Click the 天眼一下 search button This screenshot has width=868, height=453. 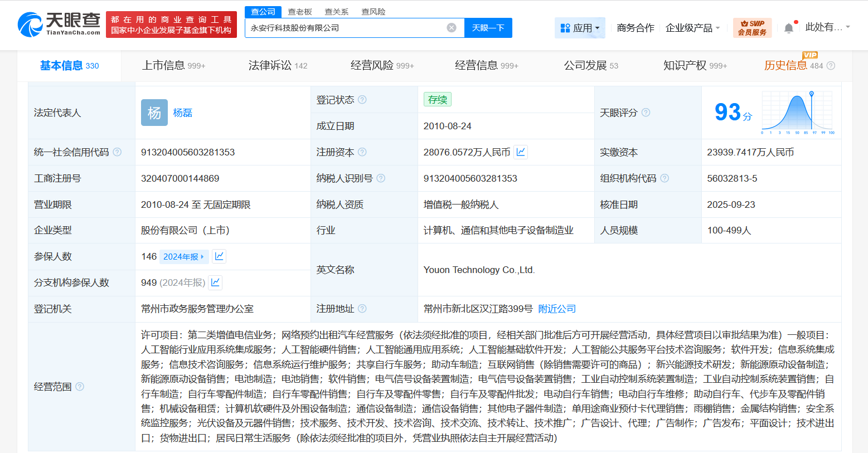(488, 27)
